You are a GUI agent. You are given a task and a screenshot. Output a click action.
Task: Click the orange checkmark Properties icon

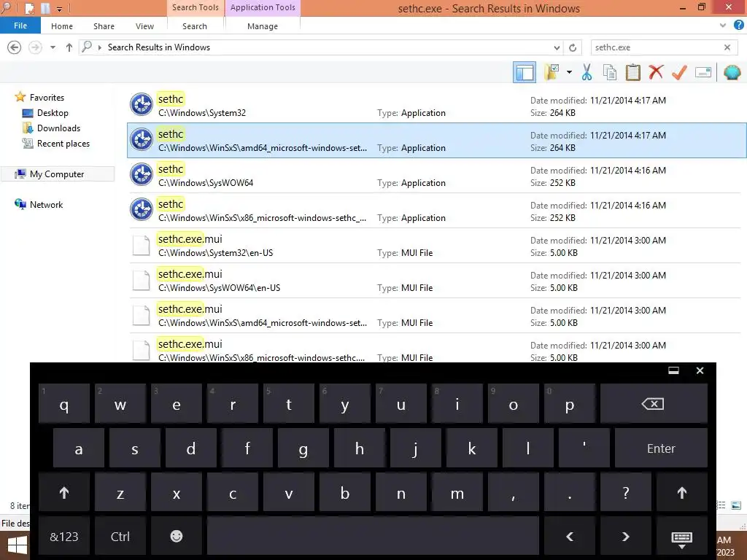[x=679, y=72]
